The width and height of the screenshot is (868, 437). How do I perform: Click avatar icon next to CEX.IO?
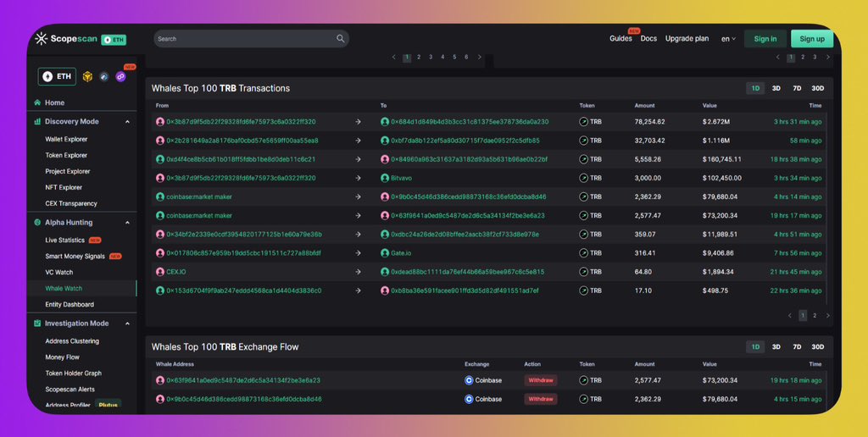coord(160,272)
